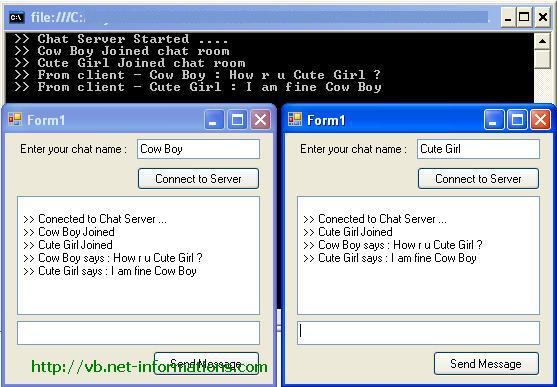Focus the chat name field containing Cute Girl

(478, 149)
